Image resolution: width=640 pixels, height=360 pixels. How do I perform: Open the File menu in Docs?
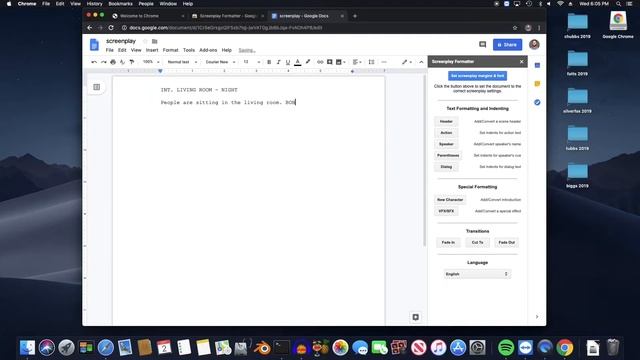coord(110,50)
